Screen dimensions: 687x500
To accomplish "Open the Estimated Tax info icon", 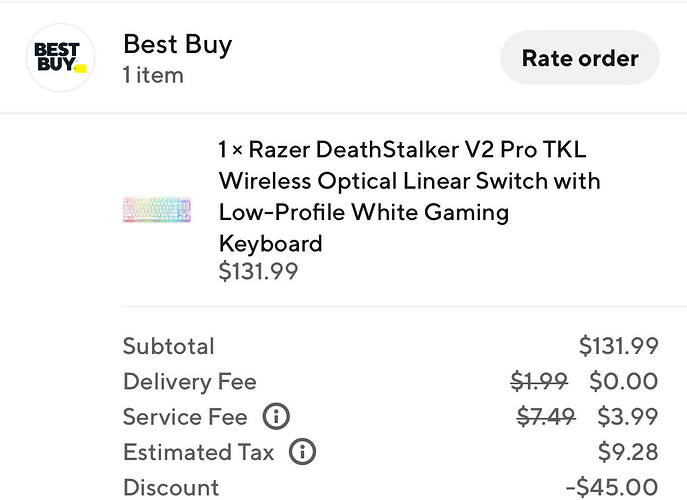I will click(302, 452).
